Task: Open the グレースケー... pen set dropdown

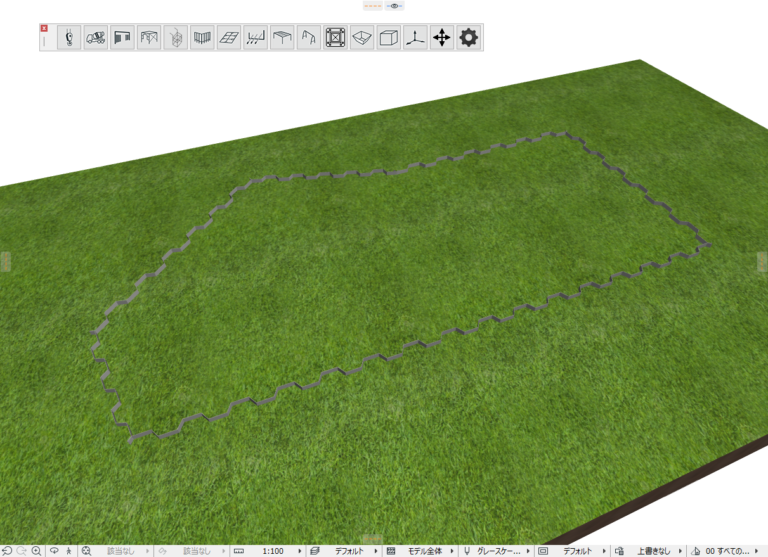Action: [503, 551]
